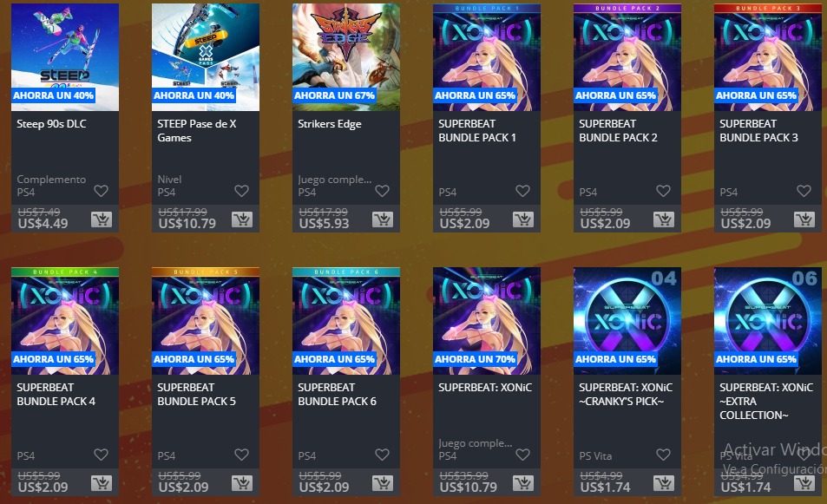Open the SUPERBEAT BUNDLE PACK 2 title link
This screenshot has width=827, height=504.
tap(618, 131)
